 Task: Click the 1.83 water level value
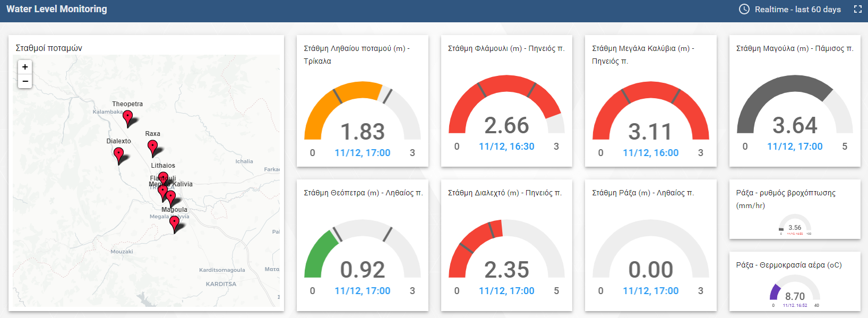(x=363, y=132)
